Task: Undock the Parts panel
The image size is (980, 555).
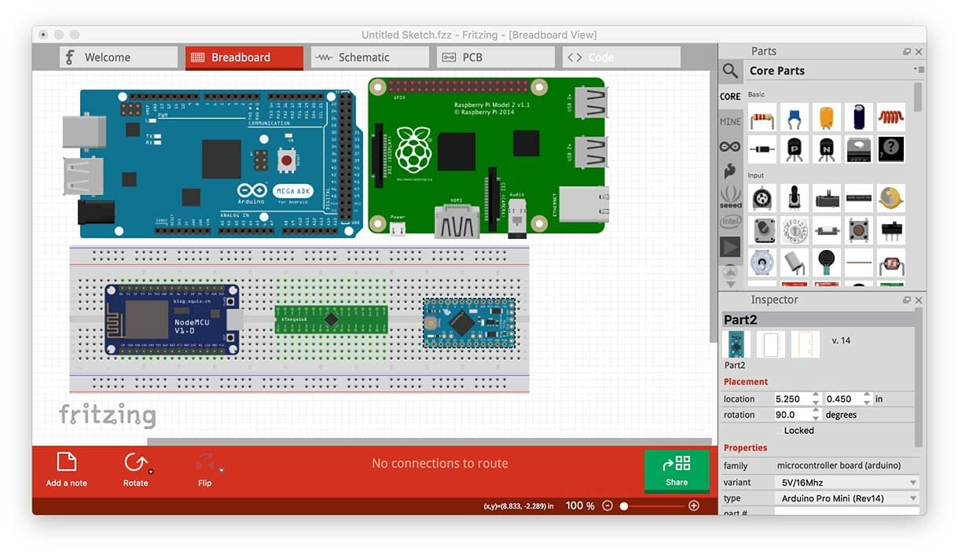Action: tap(906, 52)
